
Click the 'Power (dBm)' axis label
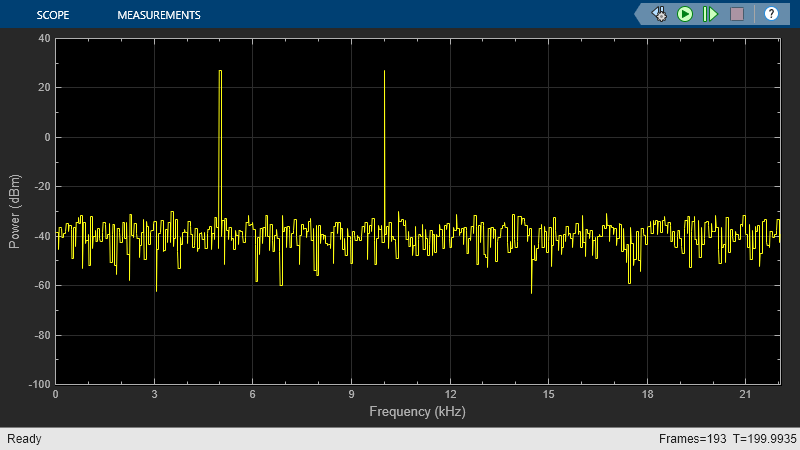14,211
